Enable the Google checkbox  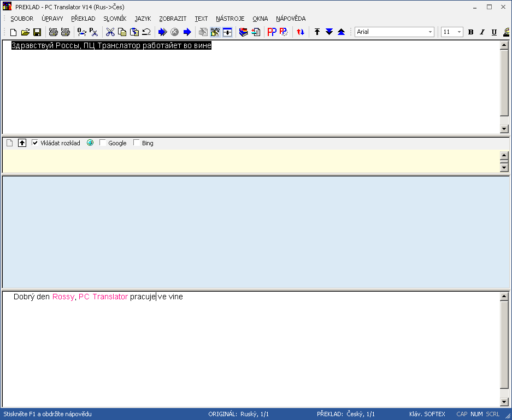click(x=103, y=143)
